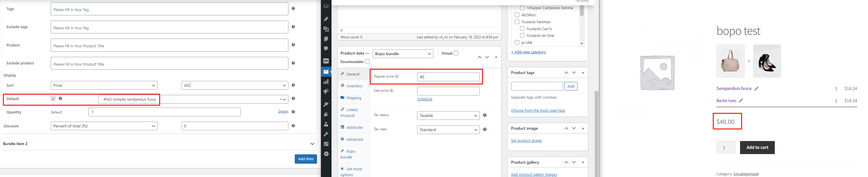The width and height of the screenshot is (868, 177).
Task: Open Marketing megaphone icon in sidebar
Action: (326, 91)
